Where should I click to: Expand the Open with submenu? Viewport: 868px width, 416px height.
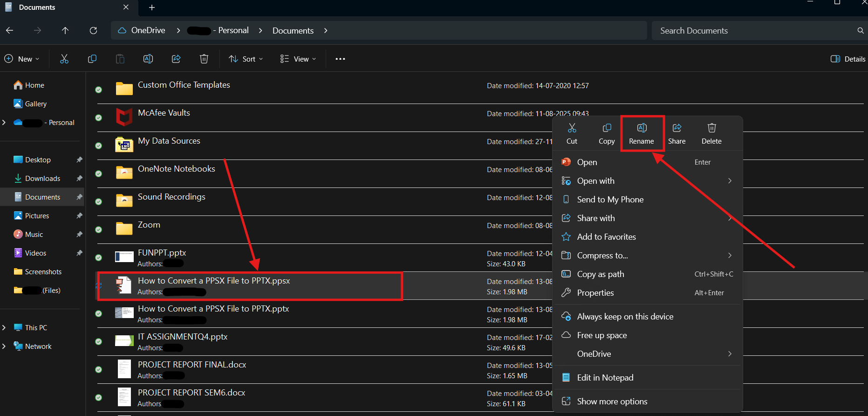click(x=730, y=181)
